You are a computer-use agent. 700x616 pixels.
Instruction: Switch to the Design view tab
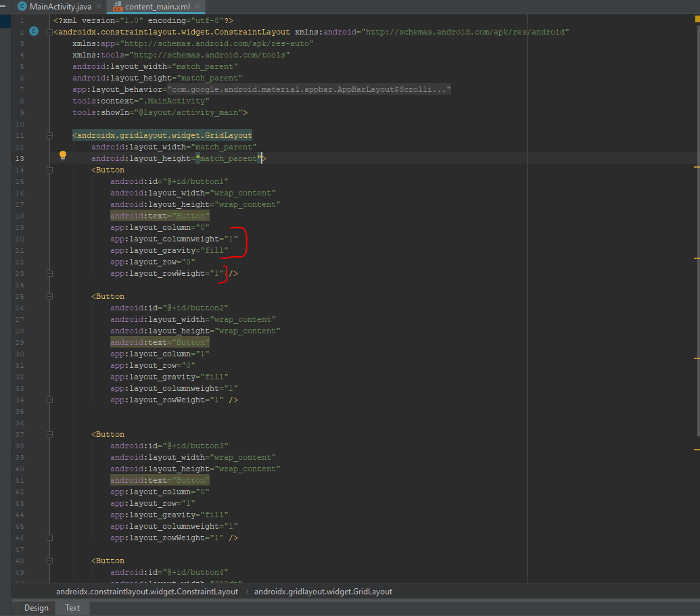click(x=36, y=607)
